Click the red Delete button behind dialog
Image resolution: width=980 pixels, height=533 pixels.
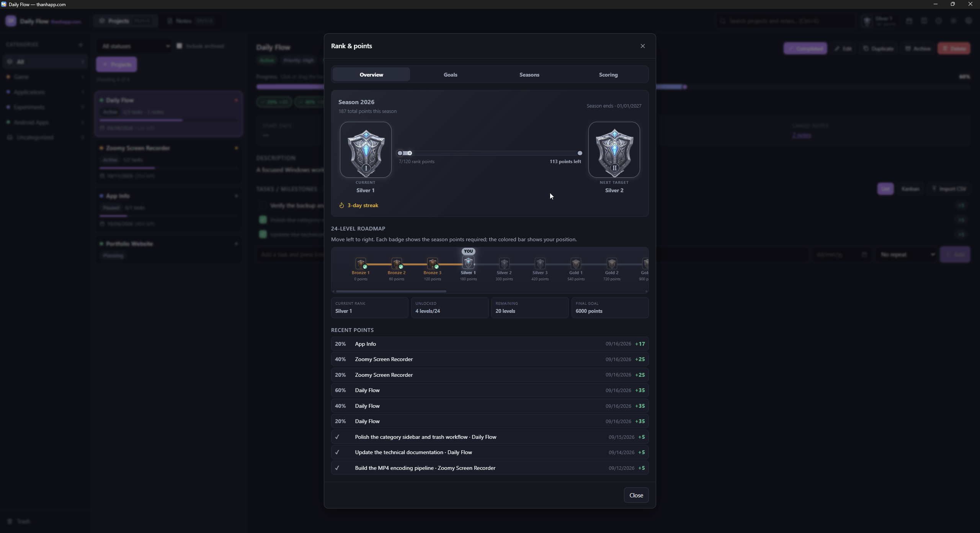[x=954, y=49]
